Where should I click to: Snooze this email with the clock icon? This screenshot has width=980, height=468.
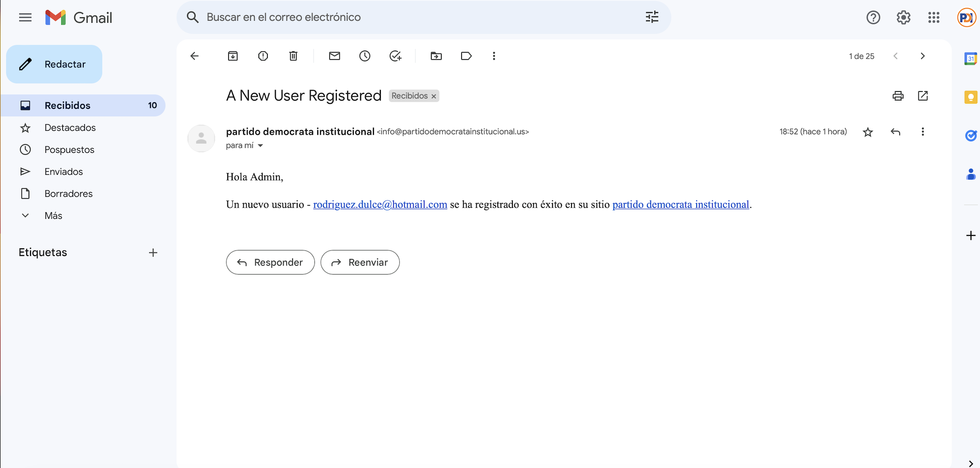click(365, 56)
